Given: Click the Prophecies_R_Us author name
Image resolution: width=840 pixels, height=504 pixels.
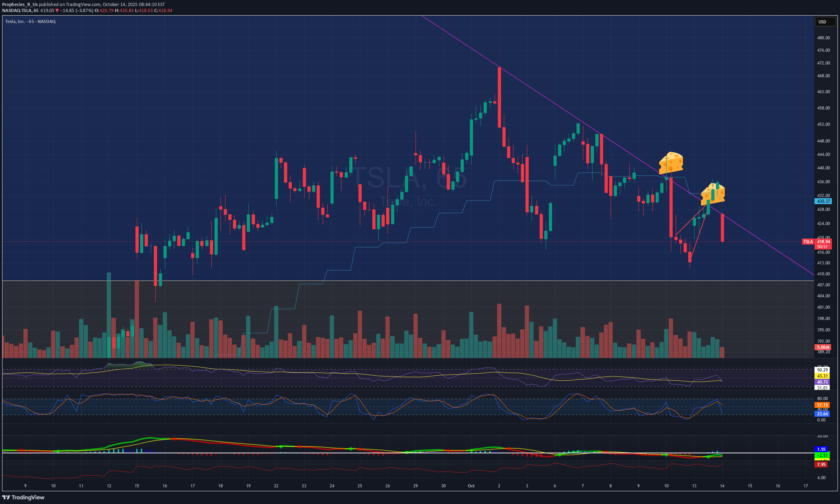Looking at the screenshot, I should click(20, 5).
